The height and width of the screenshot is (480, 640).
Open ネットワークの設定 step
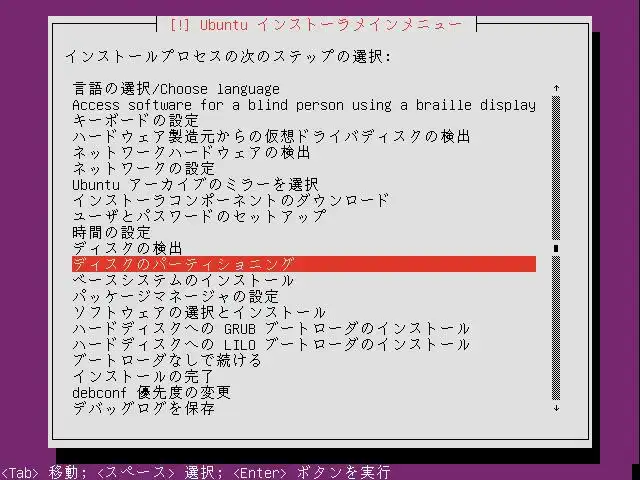(144, 169)
